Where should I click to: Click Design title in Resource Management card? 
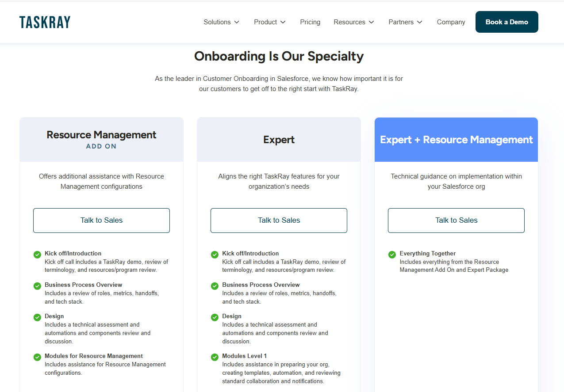[54, 316]
